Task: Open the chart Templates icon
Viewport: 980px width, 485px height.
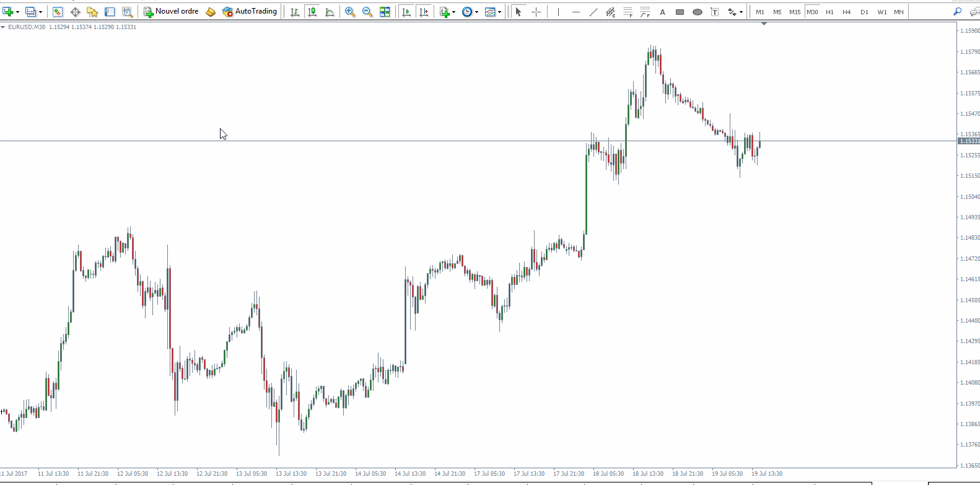Action: [x=490, y=12]
